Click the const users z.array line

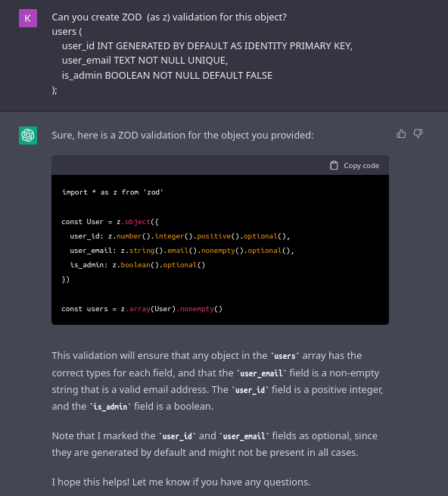tap(142, 309)
